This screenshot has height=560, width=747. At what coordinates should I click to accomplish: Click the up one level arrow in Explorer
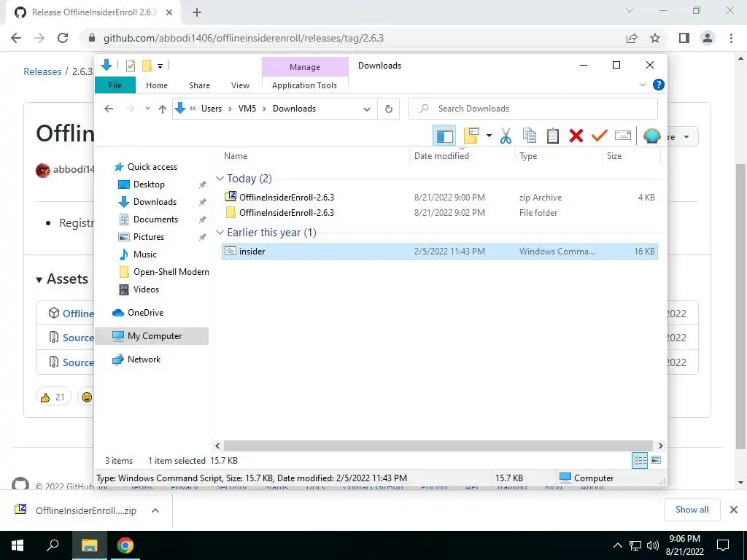tap(163, 109)
